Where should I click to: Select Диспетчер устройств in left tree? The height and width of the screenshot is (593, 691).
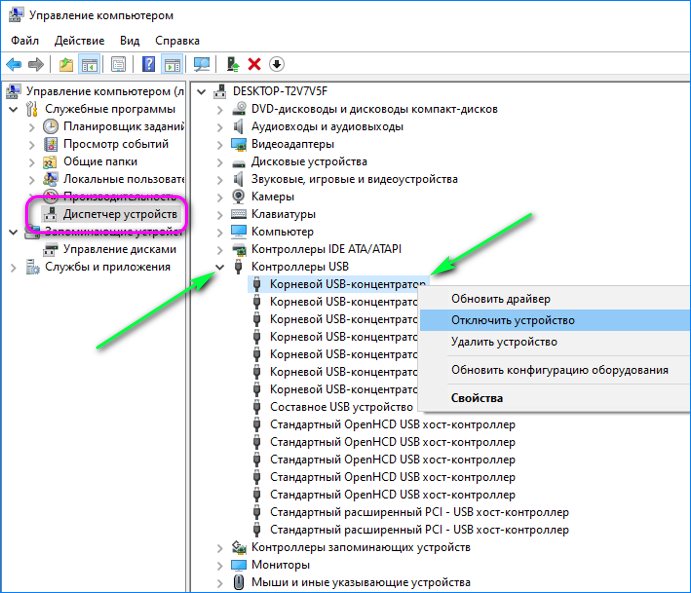[x=120, y=214]
